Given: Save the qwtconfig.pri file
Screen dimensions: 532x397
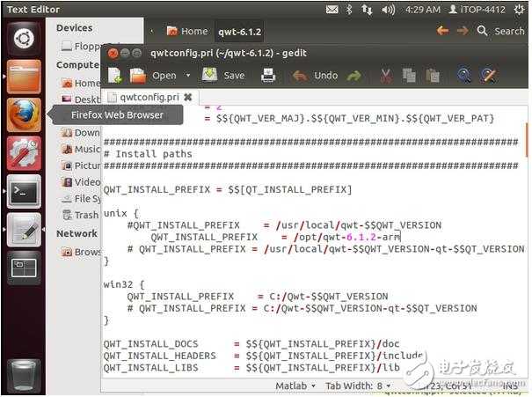Looking at the screenshot, I should pos(223,75).
